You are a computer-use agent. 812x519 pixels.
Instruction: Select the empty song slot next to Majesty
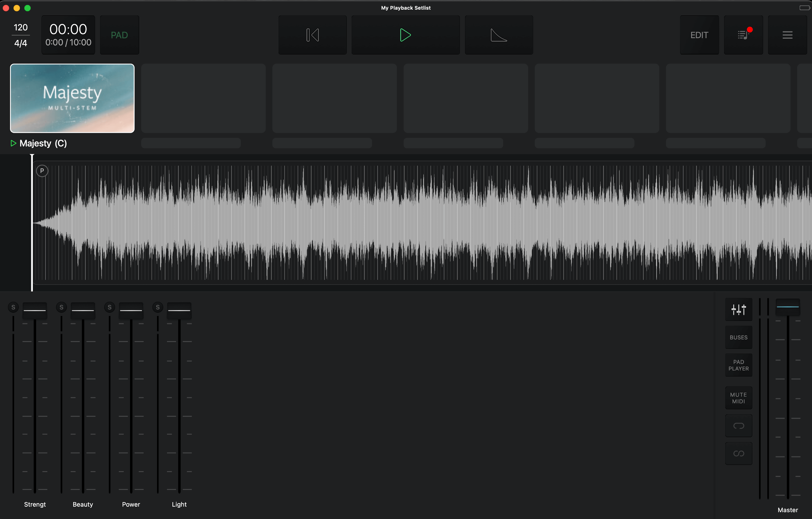[x=203, y=98]
